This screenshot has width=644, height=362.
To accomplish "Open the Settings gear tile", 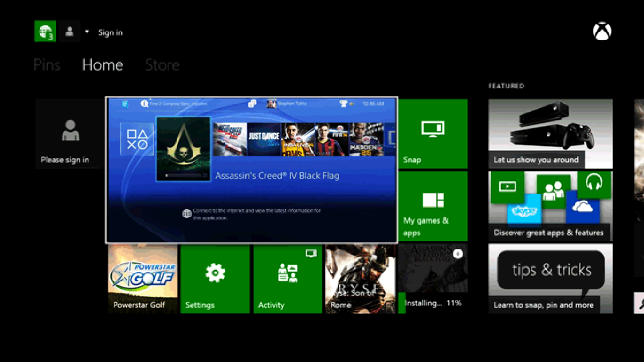I will (215, 279).
